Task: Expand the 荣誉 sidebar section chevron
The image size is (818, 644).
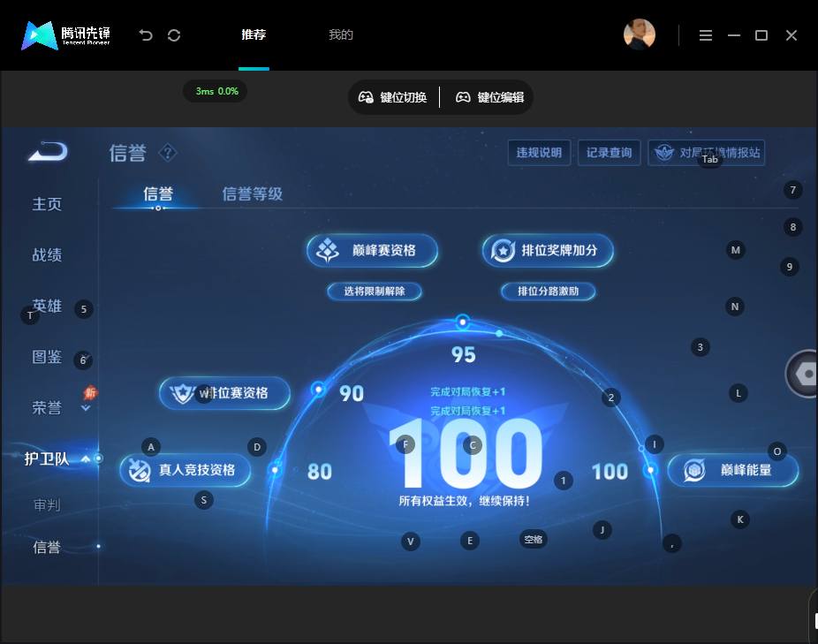Action: click(x=86, y=408)
